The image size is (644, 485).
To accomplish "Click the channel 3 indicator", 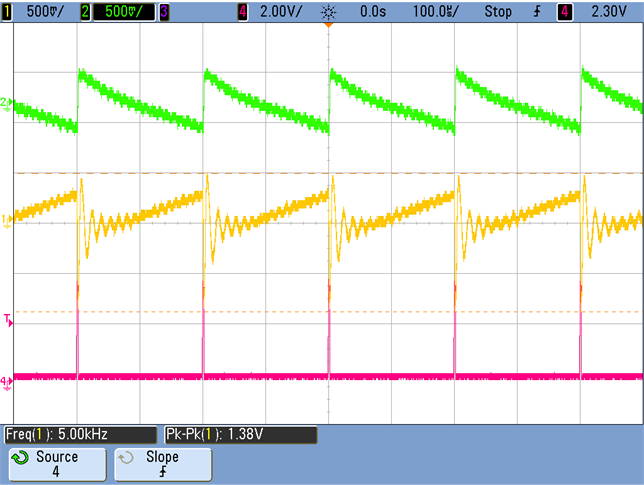I will pos(164,12).
